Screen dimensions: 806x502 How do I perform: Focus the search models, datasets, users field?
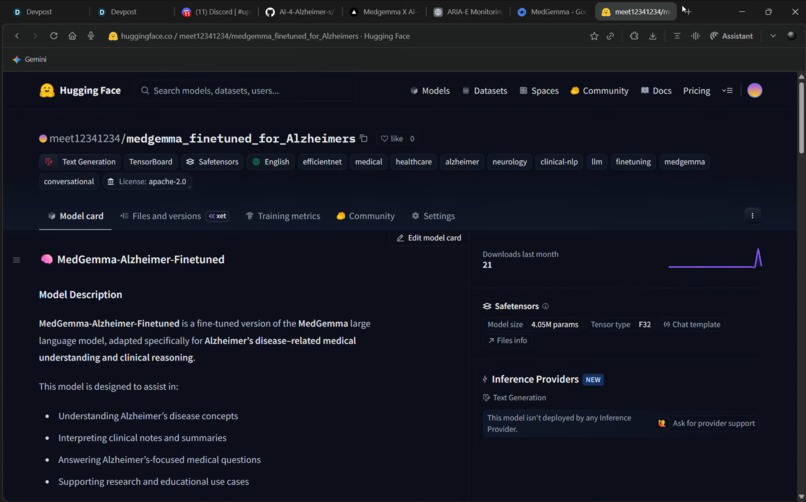(247, 90)
